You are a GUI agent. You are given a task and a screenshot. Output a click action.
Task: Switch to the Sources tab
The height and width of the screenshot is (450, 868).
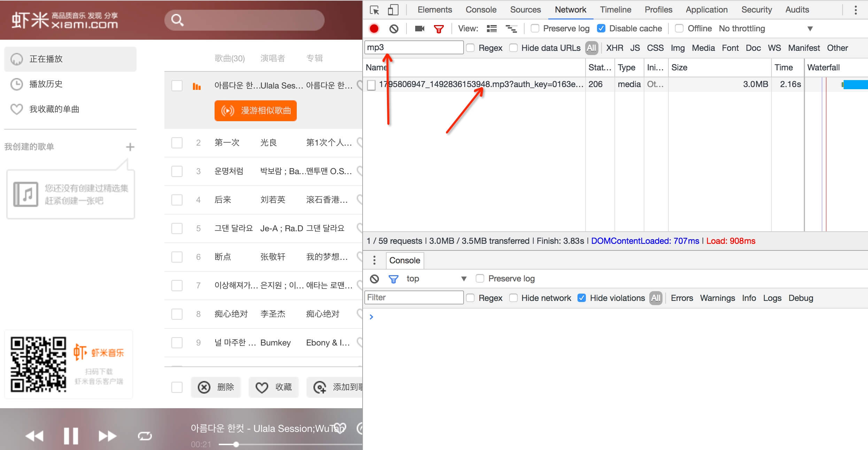pos(525,10)
